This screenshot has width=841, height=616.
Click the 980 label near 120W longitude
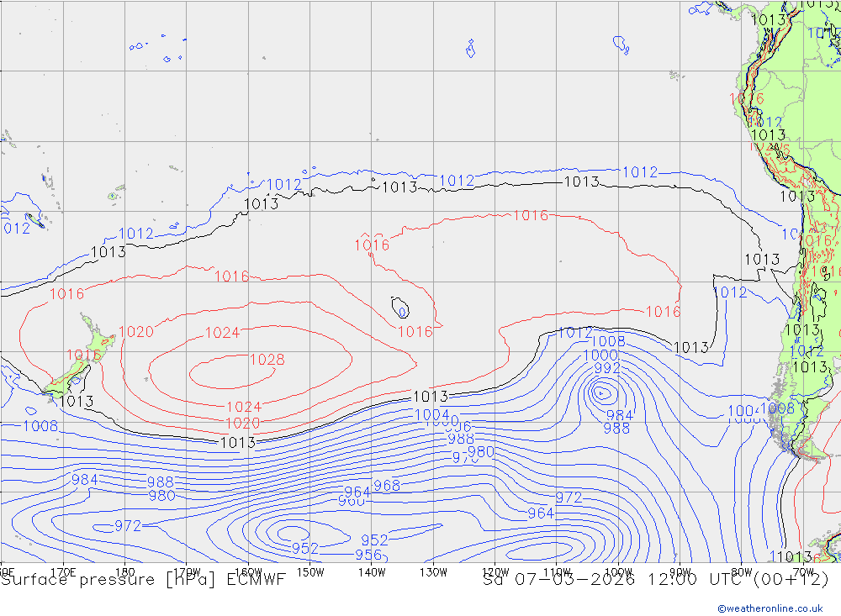coord(481,452)
